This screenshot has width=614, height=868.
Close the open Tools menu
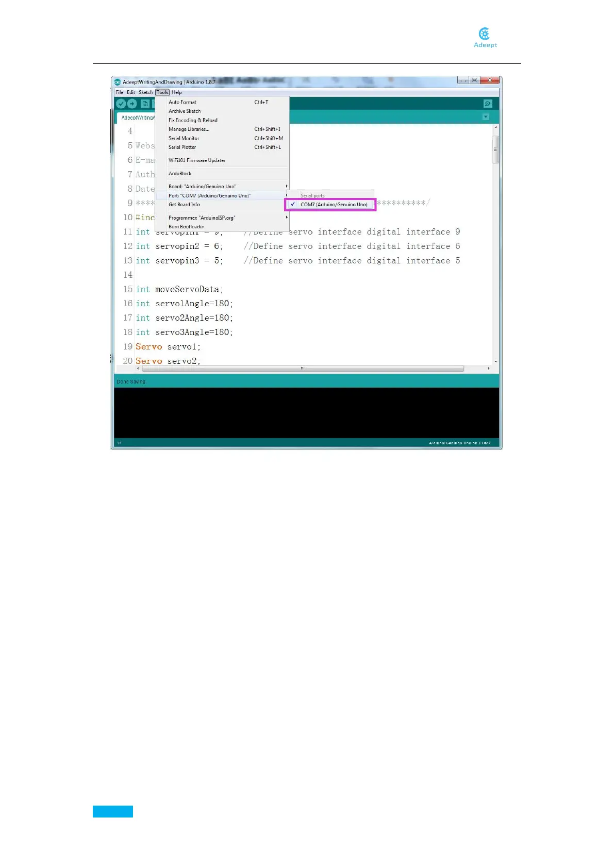click(x=162, y=92)
